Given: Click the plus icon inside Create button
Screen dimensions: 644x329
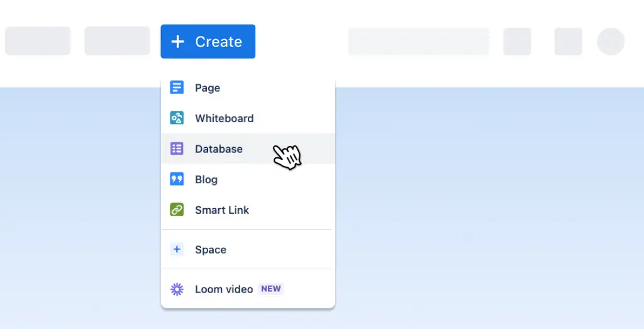Looking at the screenshot, I should coord(178,42).
